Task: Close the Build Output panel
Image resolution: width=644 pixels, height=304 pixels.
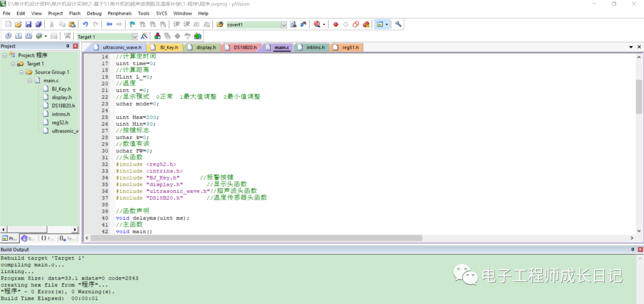Action: click(640, 249)
